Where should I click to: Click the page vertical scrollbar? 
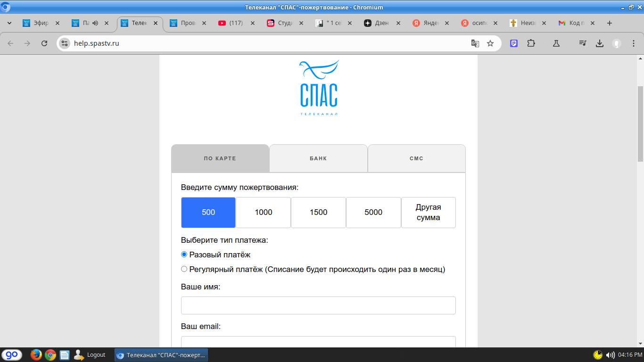click(640, 124)
